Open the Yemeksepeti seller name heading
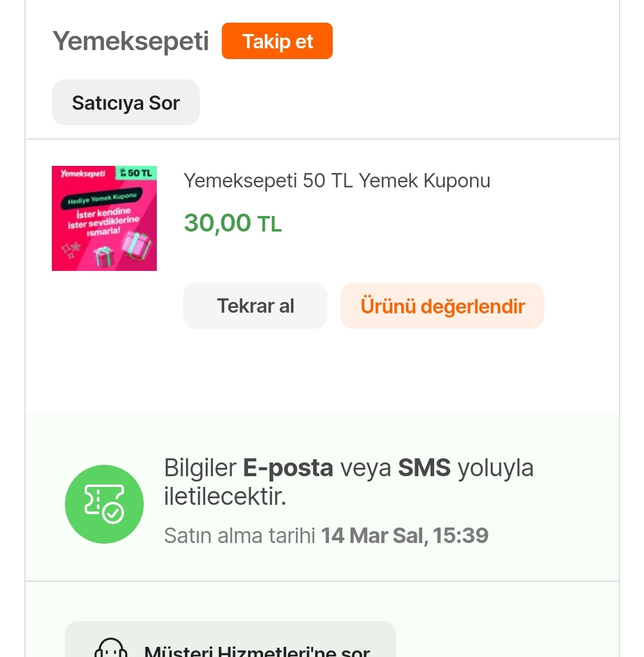The height and width of the screenshot is (657, 644). point(131,41)
